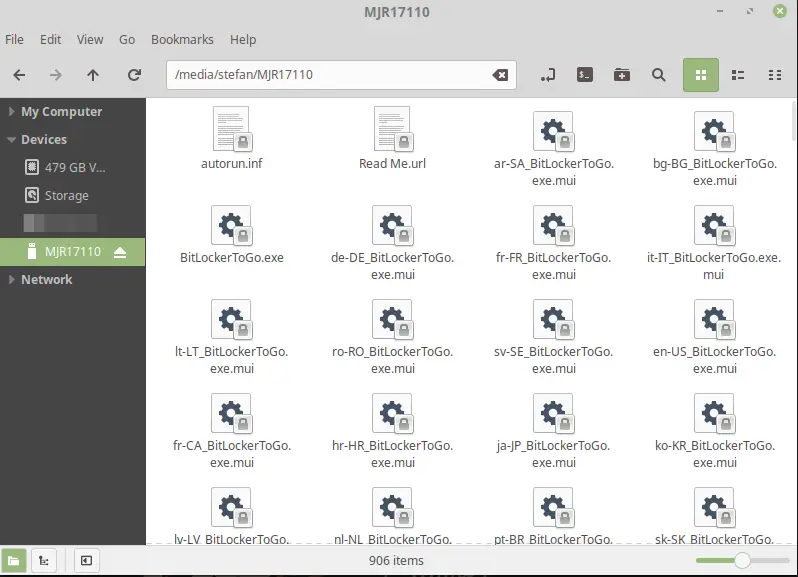Create a new folder

pyautogui.click(x=621, y=75)
